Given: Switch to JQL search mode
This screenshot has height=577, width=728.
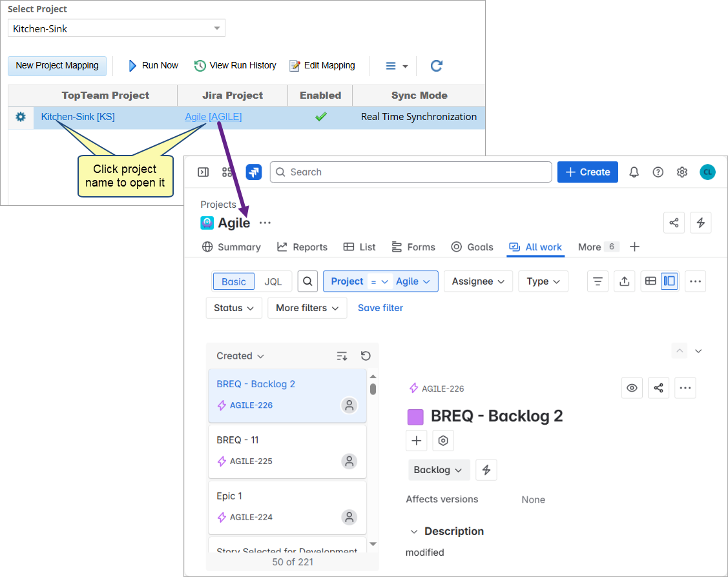Looking at the screenshot, I should point(273,281).
